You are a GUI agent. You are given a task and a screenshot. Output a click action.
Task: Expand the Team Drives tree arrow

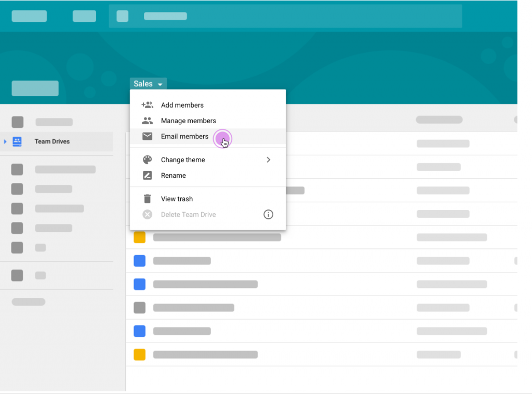[x=5, y=141]
